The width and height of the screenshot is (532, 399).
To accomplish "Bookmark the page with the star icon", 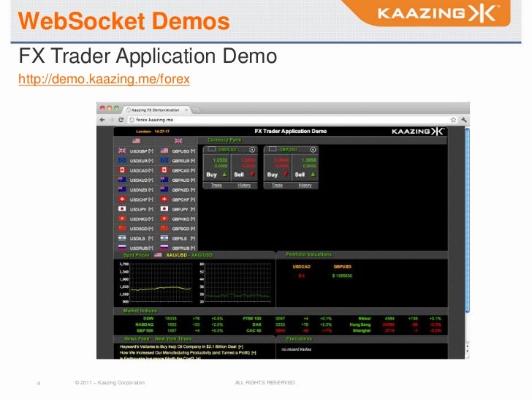I will pyautogui.click(x=453, y=120).
